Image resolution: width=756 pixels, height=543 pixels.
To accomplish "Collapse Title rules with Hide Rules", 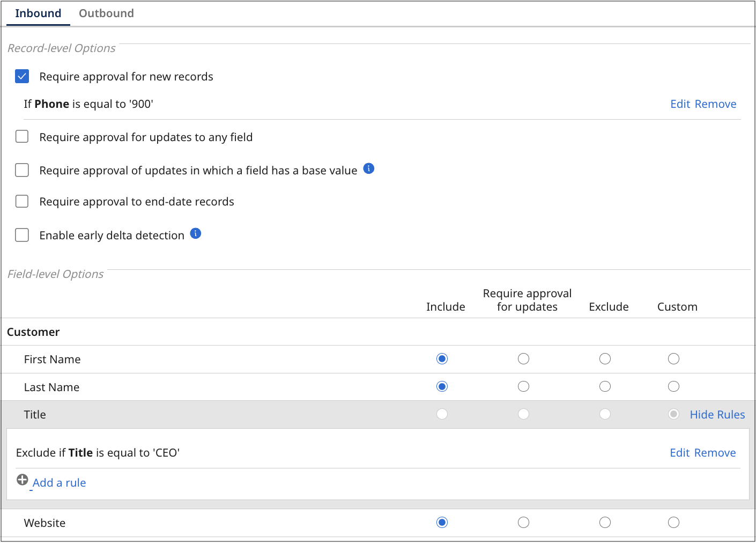I will point(717,415).
